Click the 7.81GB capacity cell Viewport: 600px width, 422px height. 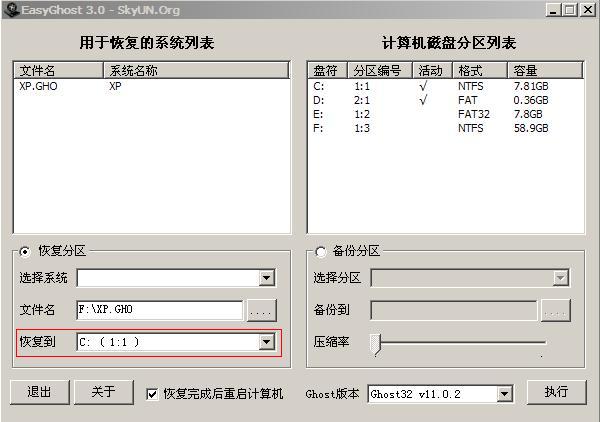pos(531,86)
